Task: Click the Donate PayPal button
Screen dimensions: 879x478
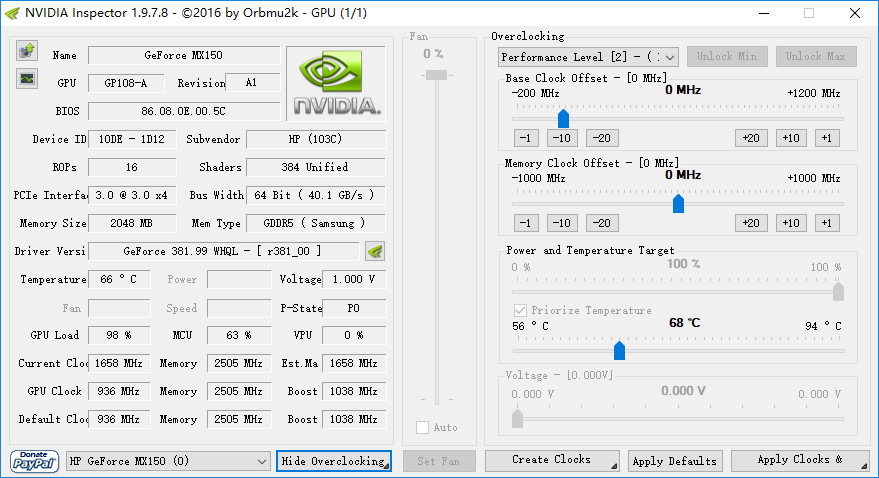Action: tap(34, 461)
